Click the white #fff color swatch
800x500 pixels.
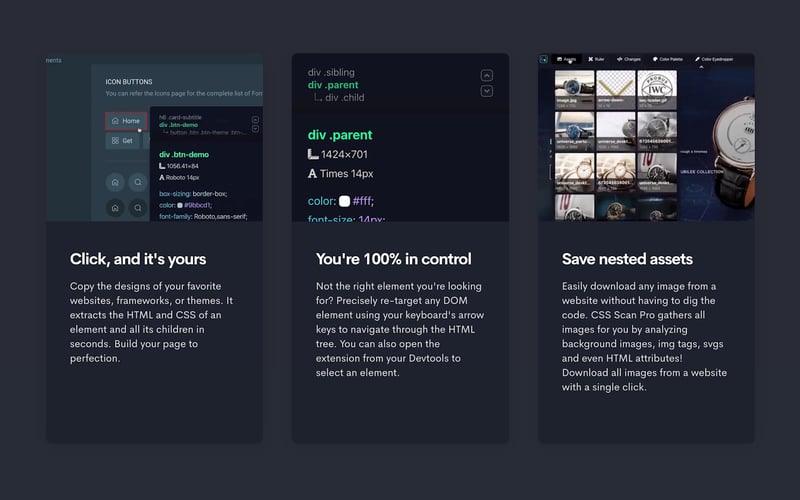[344, 201]
